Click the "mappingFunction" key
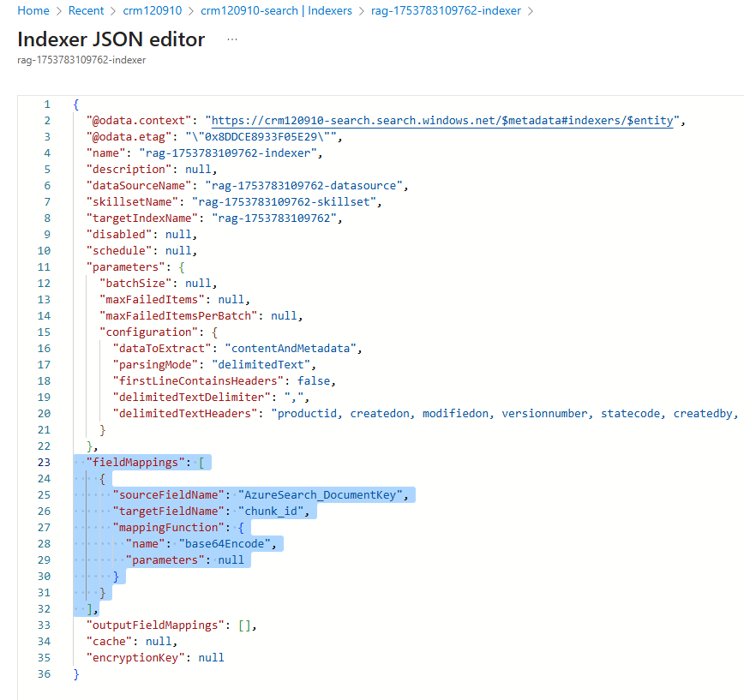The height and width of the screenshot is (700, 744). point(169,528)
